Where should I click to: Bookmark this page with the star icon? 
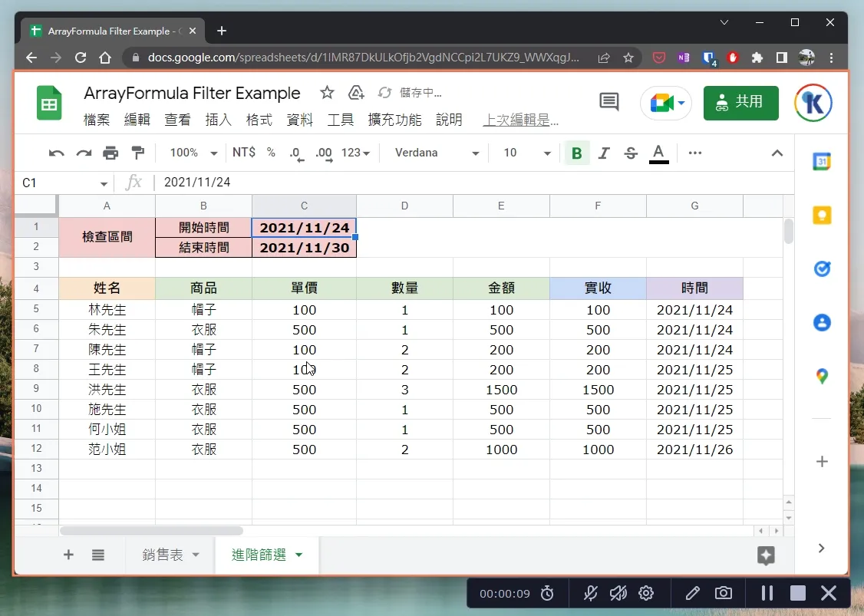pyautogui.click(x=628, y=58)
